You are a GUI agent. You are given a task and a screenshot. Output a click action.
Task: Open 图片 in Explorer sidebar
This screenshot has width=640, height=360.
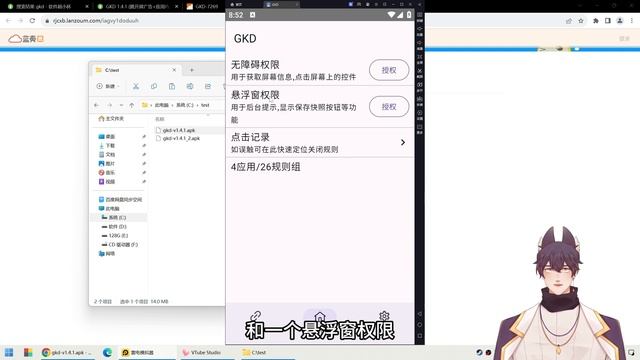coord(107,163)
